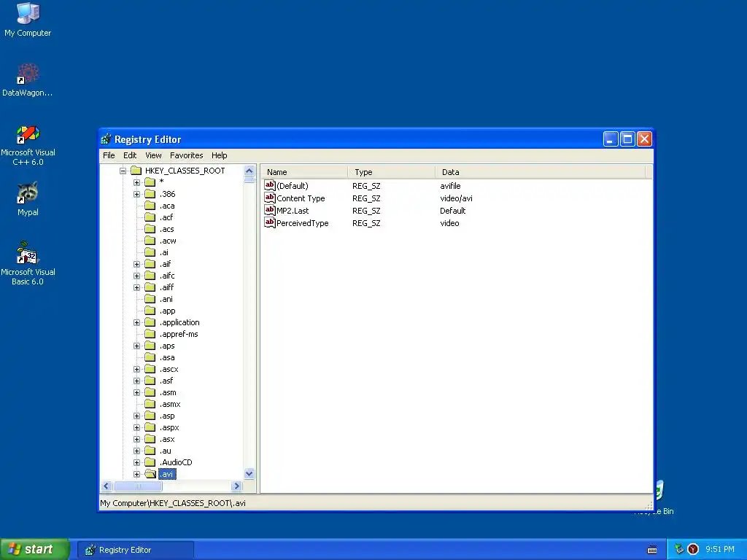Select the PerceivedType value icon

270,222
